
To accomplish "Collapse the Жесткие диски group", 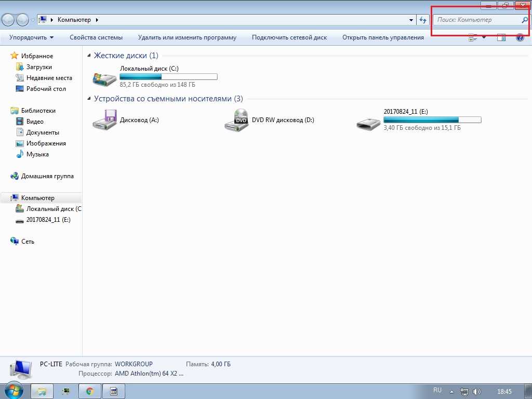I will (x=89, y=56).
